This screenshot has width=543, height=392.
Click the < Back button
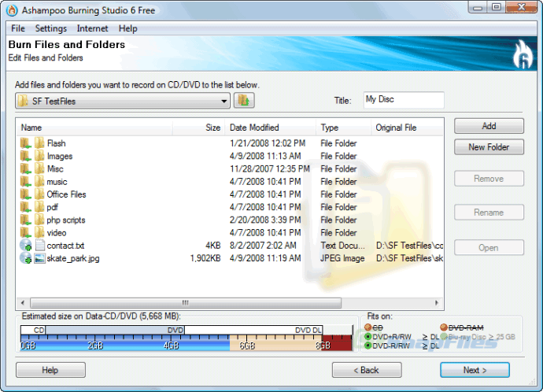367,370
